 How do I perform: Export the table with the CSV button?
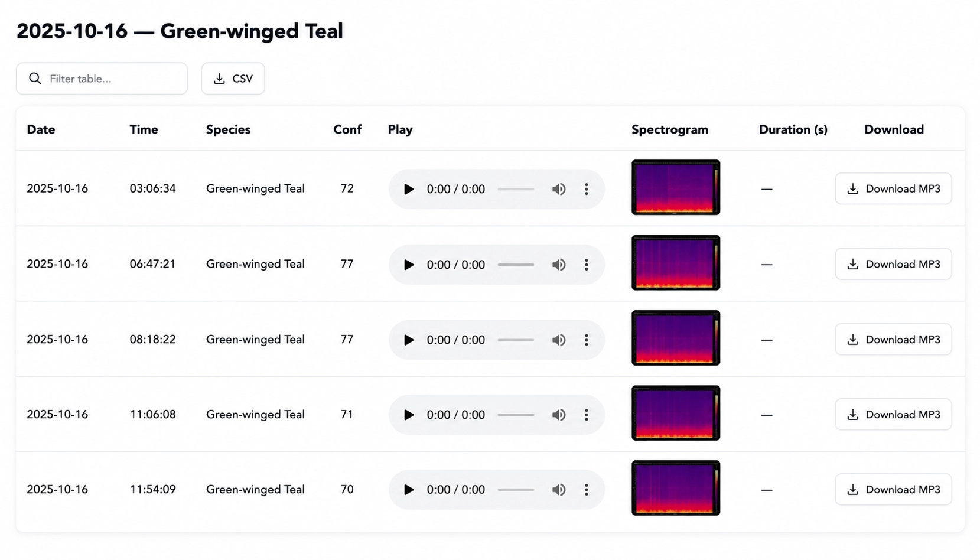pyautogui.click(x=233, y=79)
